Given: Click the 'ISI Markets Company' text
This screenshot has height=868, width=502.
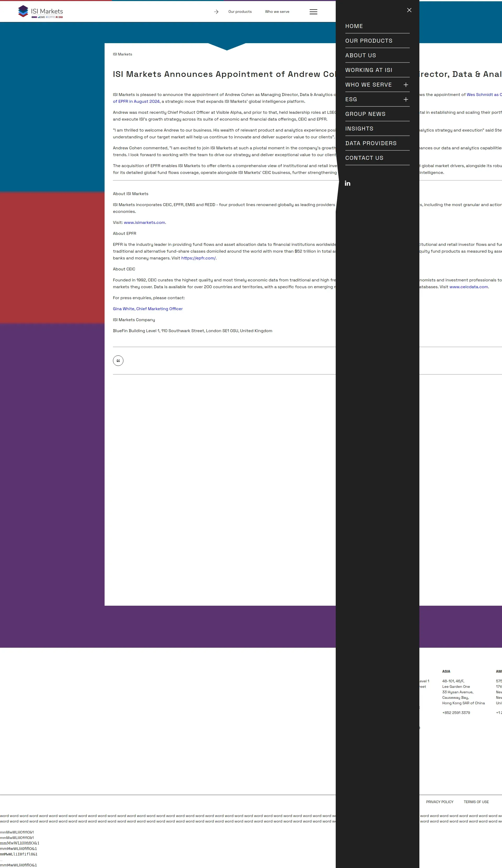Looking at the screenshot, I should [x=134, y=320].
